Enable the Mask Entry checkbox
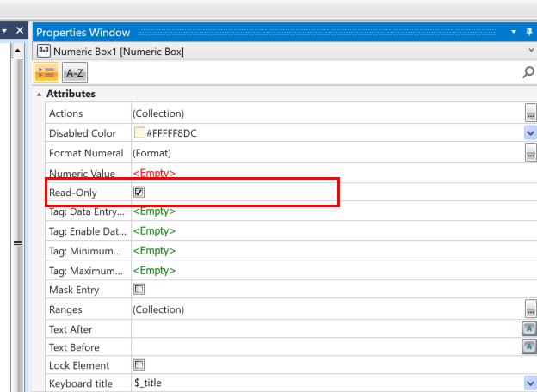Image resolution: width=537 pixels, height=392 pixels. (139, 290)
